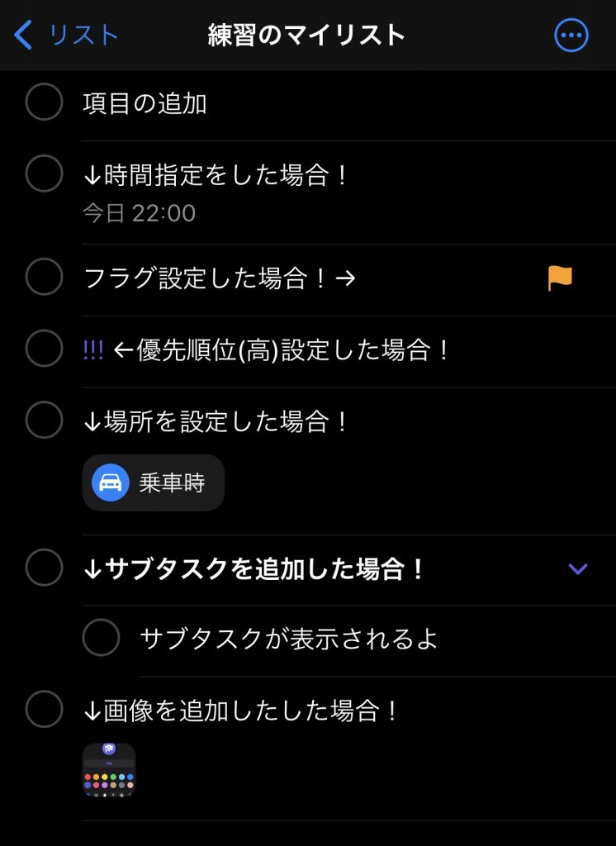
Task: Check off the フラグ設定した場合 reminder
Action: point(45,276)
